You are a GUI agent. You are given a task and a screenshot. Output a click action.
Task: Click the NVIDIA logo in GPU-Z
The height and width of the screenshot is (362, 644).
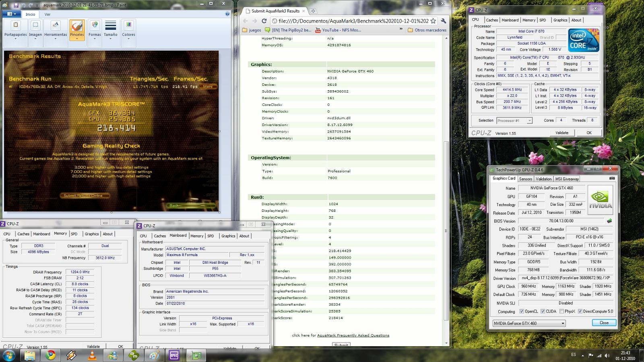[600, 200]
